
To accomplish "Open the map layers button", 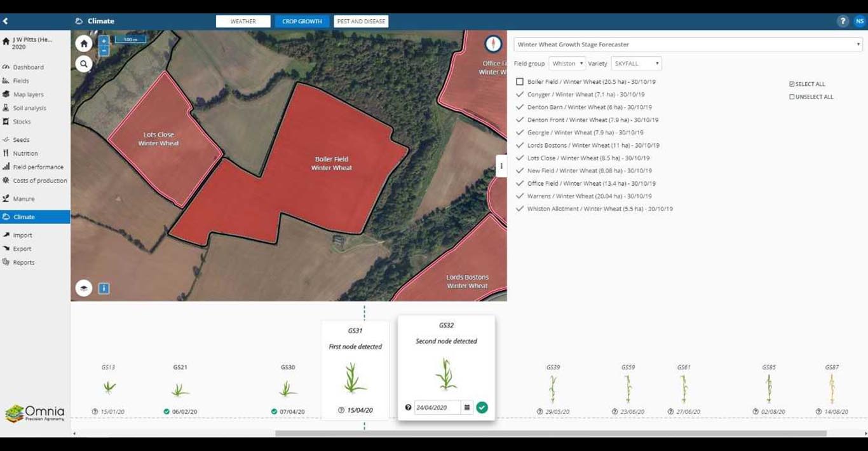I will point(84,288).
